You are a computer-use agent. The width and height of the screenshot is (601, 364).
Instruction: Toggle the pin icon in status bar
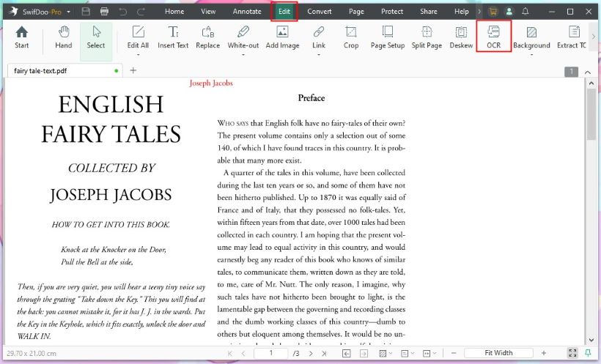[588, 353]
